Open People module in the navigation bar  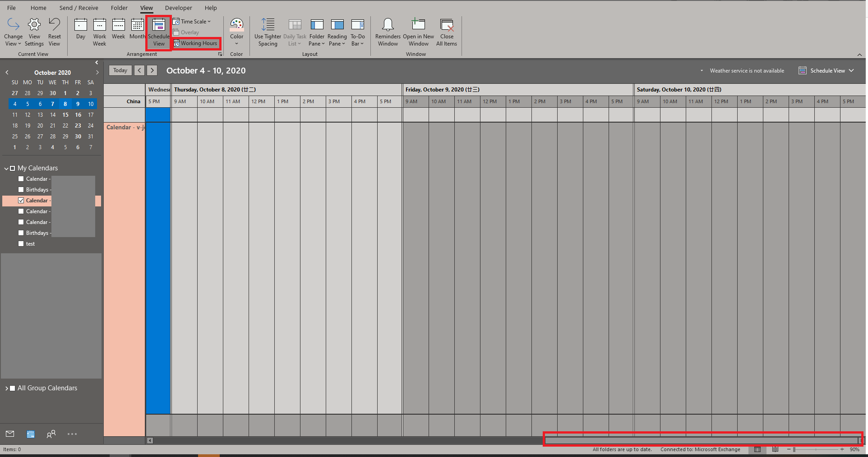click(x=51, y=434)
